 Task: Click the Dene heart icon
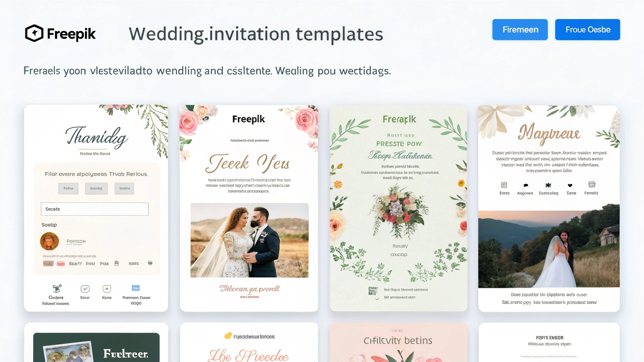[570, 185]
